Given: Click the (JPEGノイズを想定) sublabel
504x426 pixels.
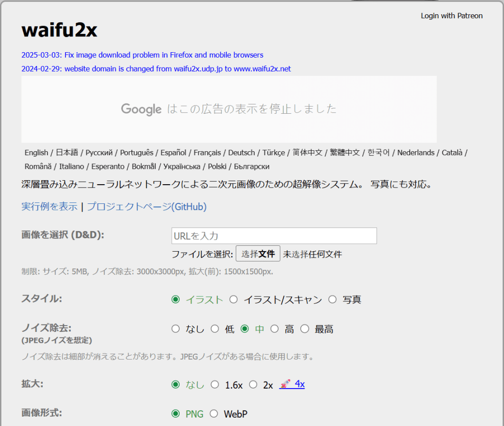Looking at the screenshot, I should point(57,340).
